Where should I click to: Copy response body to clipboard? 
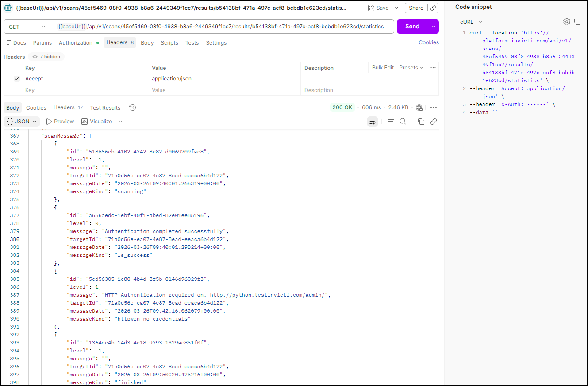pyautogui.click(x=421, y=122)
